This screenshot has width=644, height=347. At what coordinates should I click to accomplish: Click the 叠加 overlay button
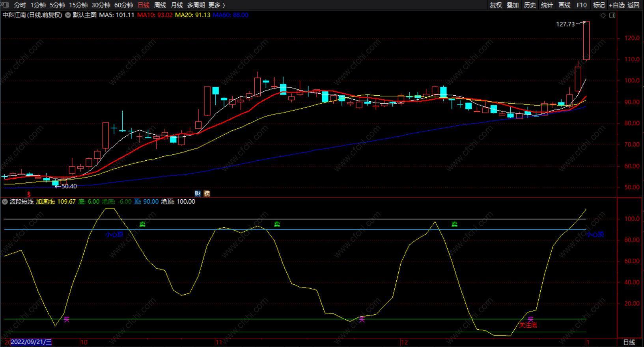click(513, 5)
